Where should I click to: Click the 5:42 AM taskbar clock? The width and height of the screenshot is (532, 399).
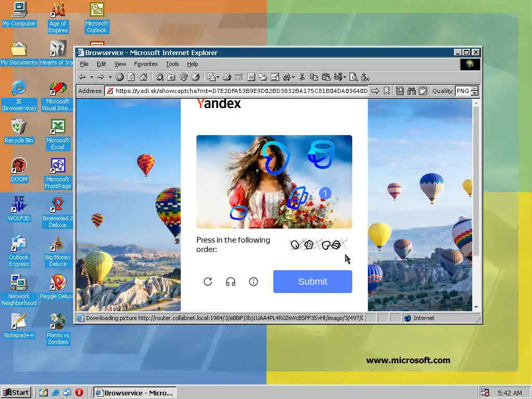(x=510, y=393)
